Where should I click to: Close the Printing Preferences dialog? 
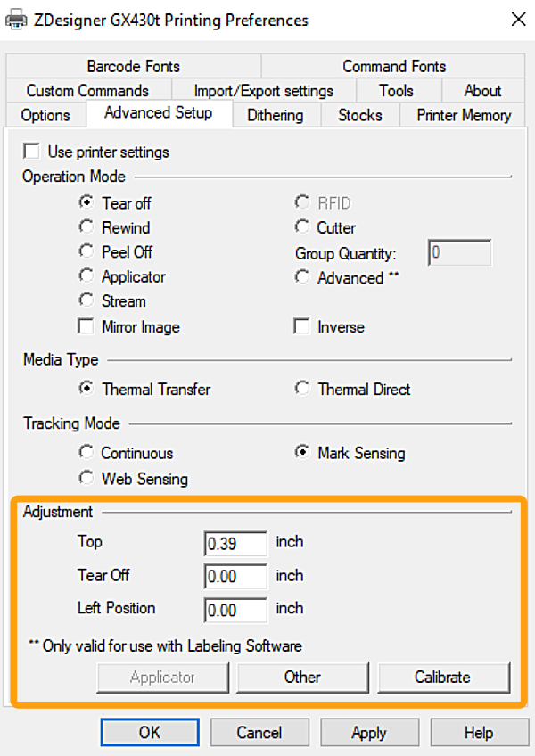519,20
